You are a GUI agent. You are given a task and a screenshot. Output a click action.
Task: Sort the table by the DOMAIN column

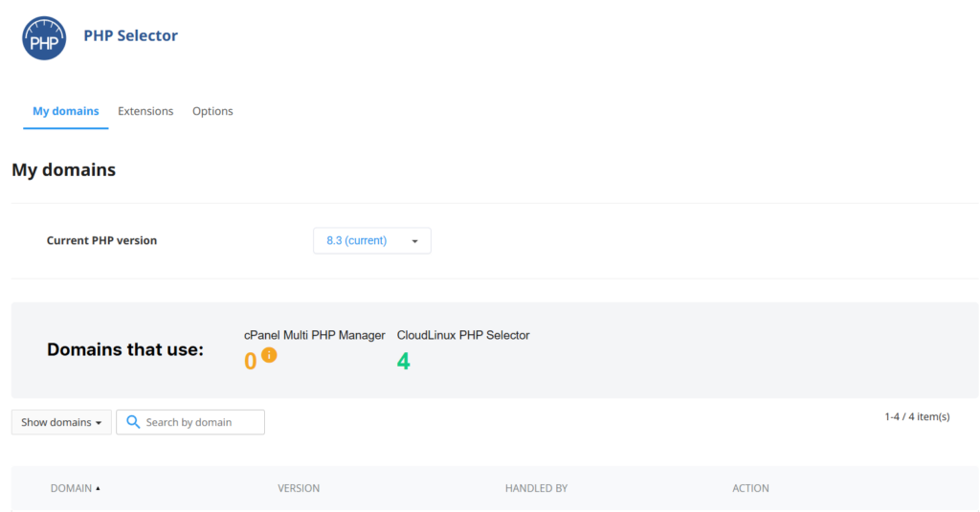coord(75,488)
